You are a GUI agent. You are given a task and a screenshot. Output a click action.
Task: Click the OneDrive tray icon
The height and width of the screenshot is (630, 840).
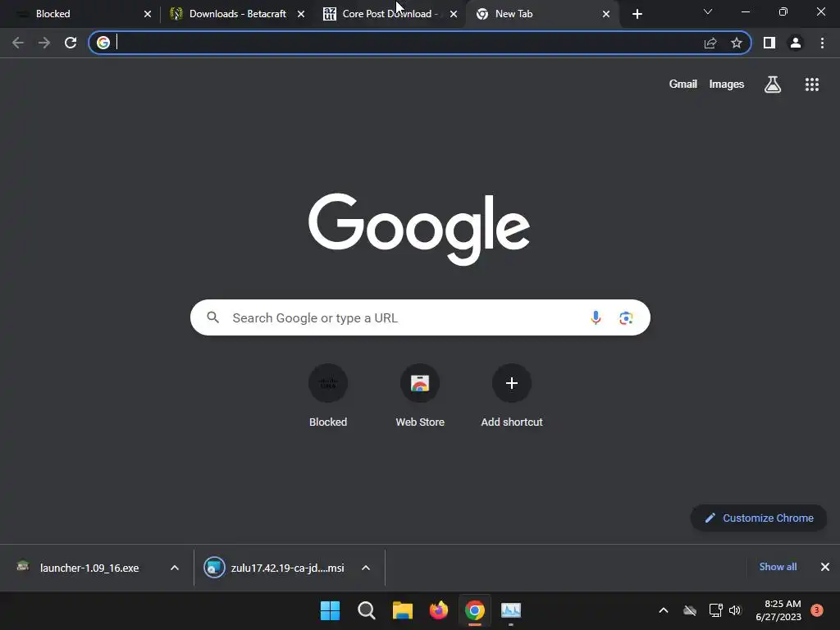690,610
